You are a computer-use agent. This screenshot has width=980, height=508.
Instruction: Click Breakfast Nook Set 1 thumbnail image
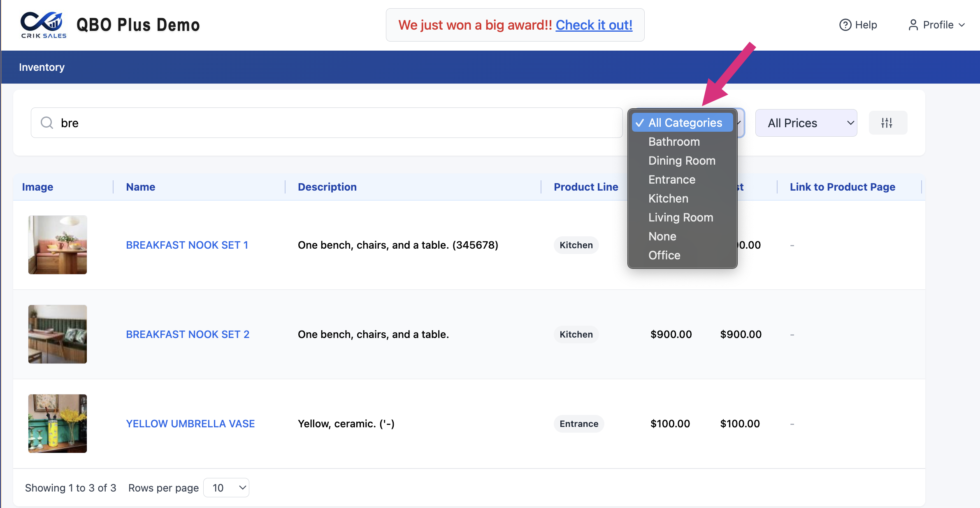pos(58,245)
